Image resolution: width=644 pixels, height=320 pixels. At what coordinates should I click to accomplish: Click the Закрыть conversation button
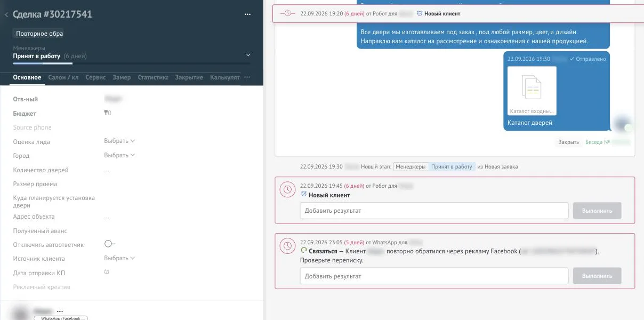[x=568, y=142]
